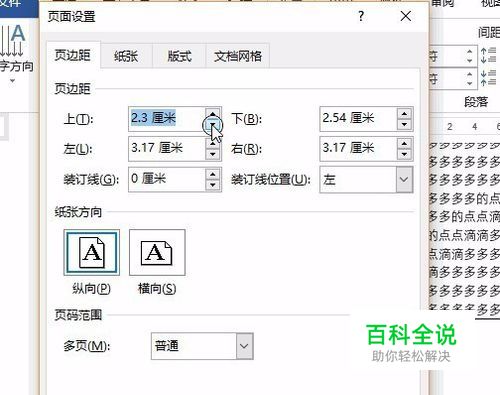Click the 左(L) margin input field
This screenshot has height=395, width=500.
coord(167,148)
